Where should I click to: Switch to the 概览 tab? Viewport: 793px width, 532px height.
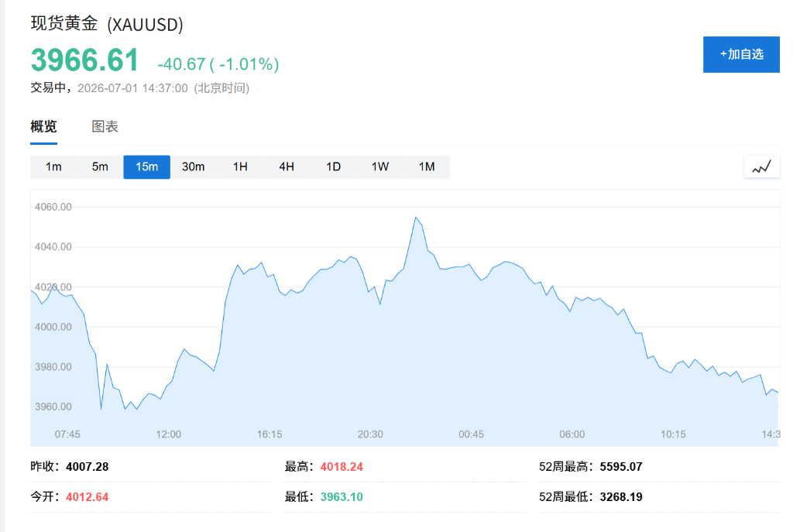coord(43,126)
